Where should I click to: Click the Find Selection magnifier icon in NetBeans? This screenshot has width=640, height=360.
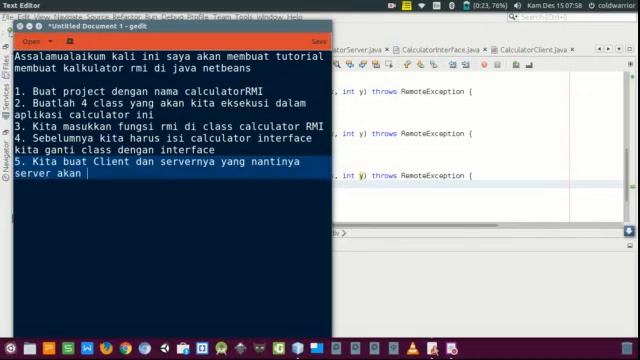point(337,64)
